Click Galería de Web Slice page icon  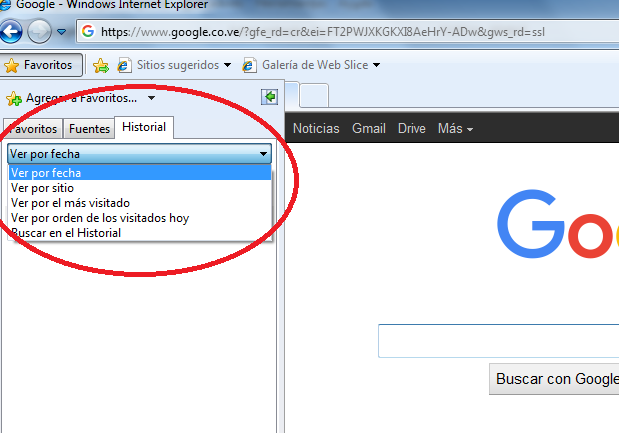[249, 65]
